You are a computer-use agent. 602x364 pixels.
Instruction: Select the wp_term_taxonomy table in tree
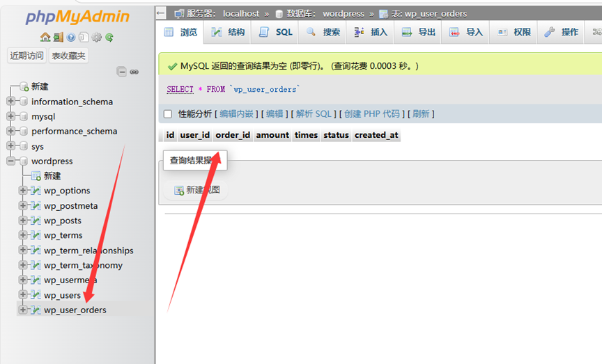[x=83, y=265]
